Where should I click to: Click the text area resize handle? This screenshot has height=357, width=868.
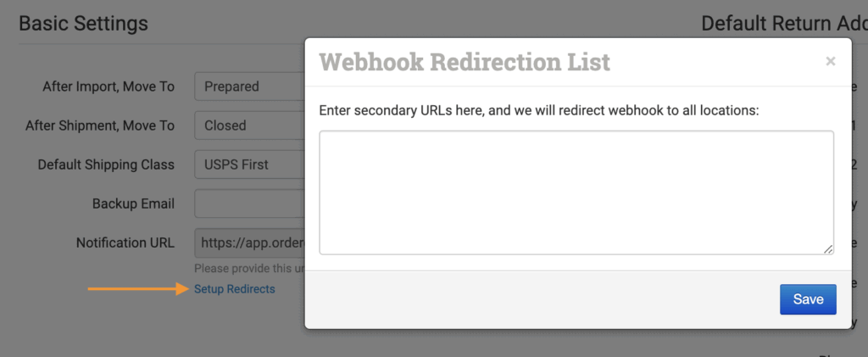[828, 248]
